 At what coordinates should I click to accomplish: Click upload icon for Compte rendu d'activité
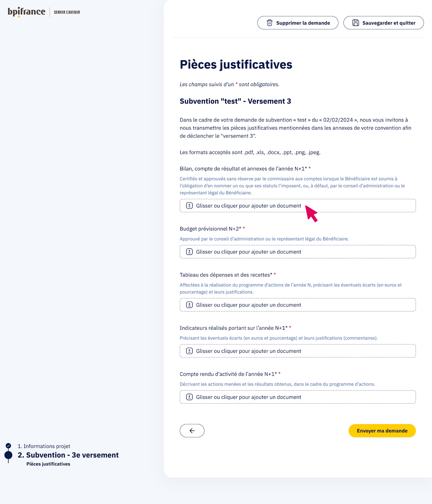[189, 397]
